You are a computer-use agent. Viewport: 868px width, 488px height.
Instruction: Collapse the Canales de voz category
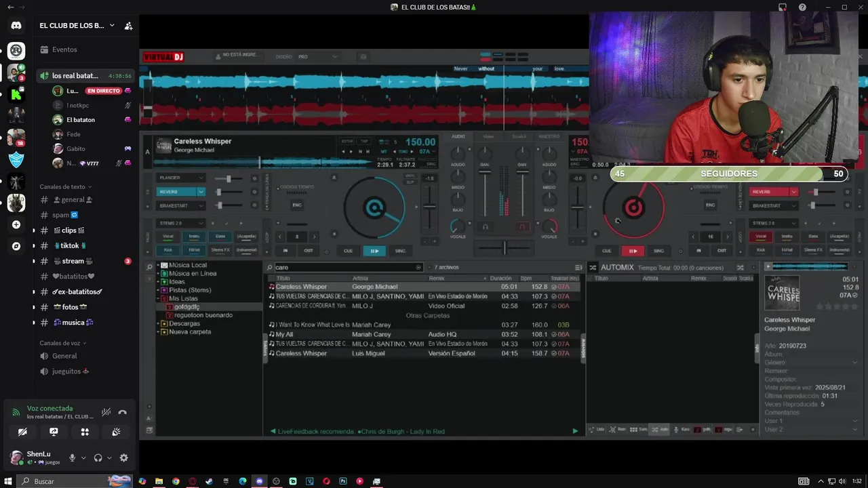(62, 343)
